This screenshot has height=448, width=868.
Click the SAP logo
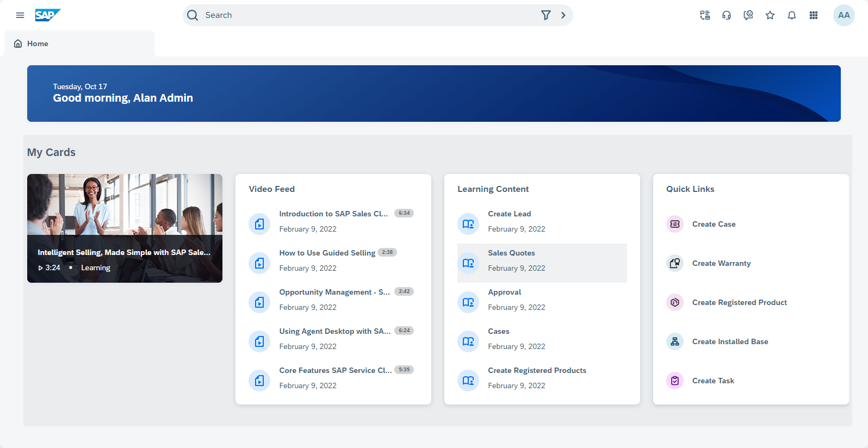[47, 15]
